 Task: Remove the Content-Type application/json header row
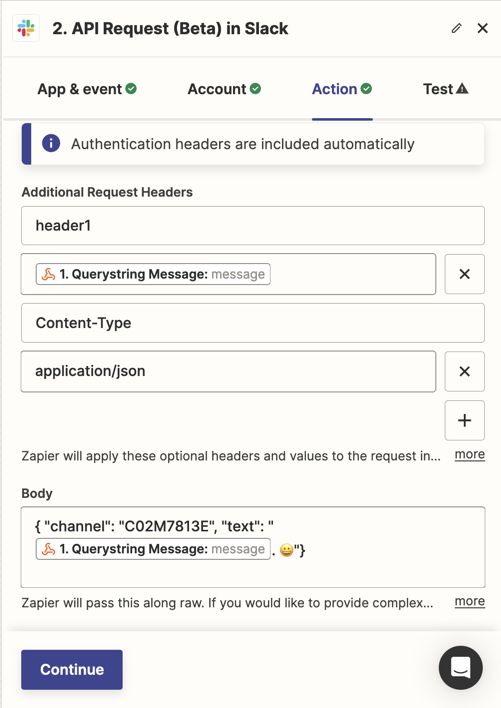(464, 371)
